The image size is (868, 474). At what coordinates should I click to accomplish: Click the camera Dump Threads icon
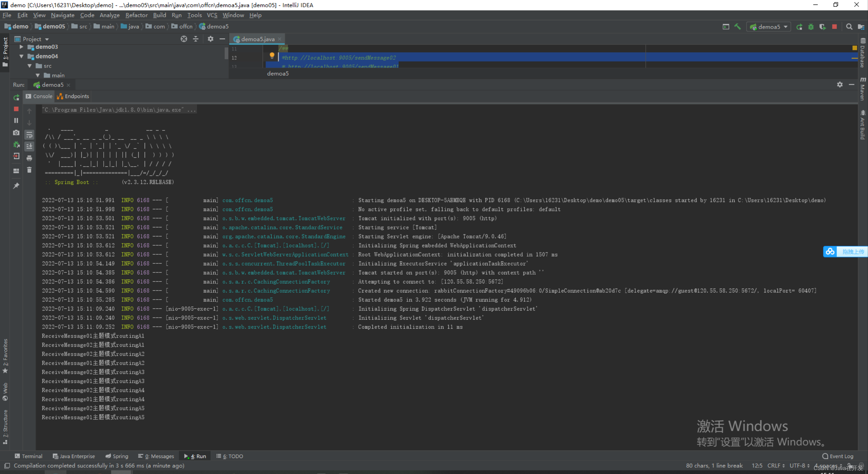[16, 132]
